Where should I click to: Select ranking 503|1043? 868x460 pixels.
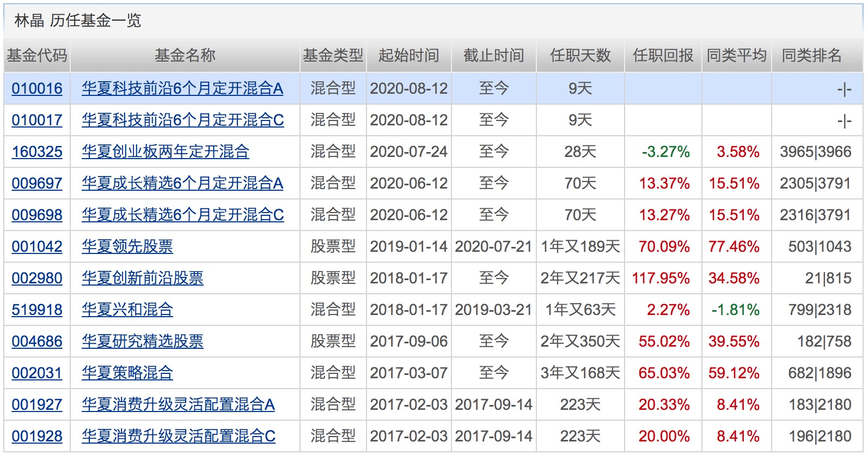point(820,246)
